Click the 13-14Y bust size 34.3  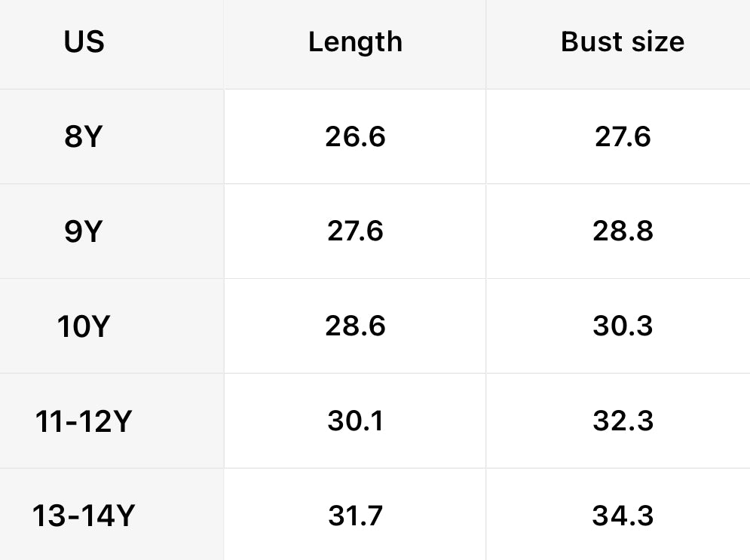coord(623,516)
